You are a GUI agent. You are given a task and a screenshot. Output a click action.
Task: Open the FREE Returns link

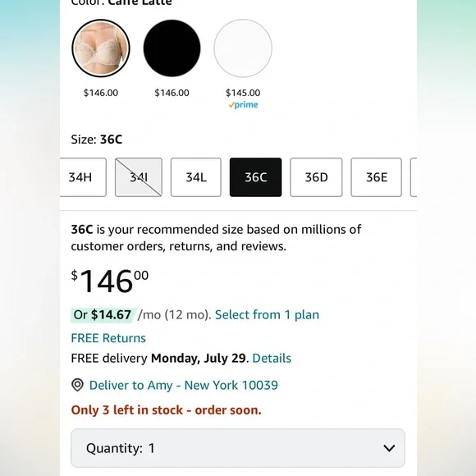[108, 338]
